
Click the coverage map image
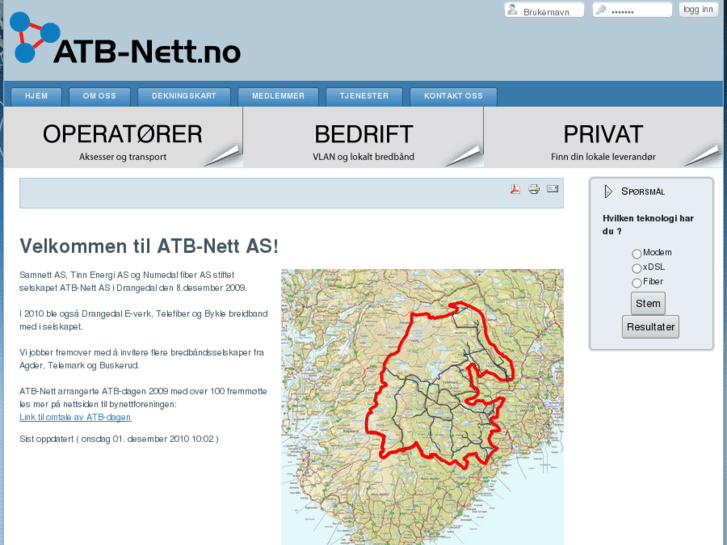click(x=422, y=407)
